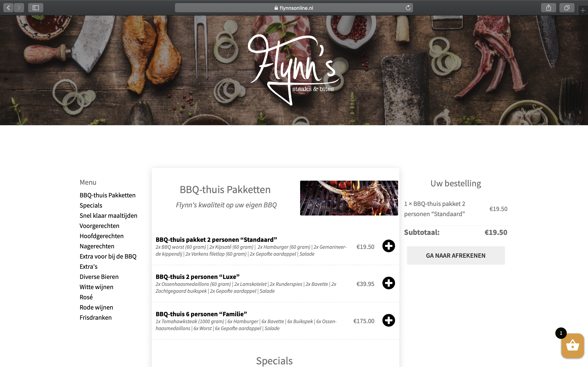
Task: Open the Rode wijnen category
Action: 96,307
